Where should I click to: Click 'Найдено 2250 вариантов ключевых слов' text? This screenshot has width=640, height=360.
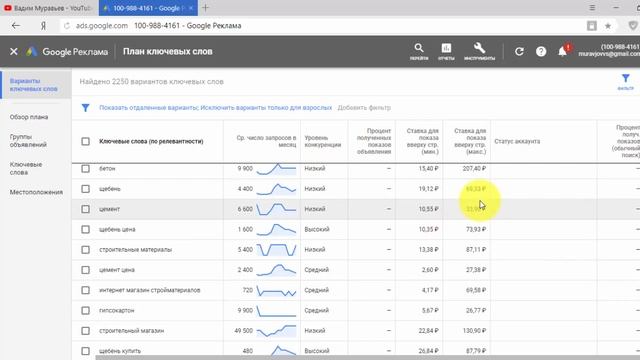point(151,82)
